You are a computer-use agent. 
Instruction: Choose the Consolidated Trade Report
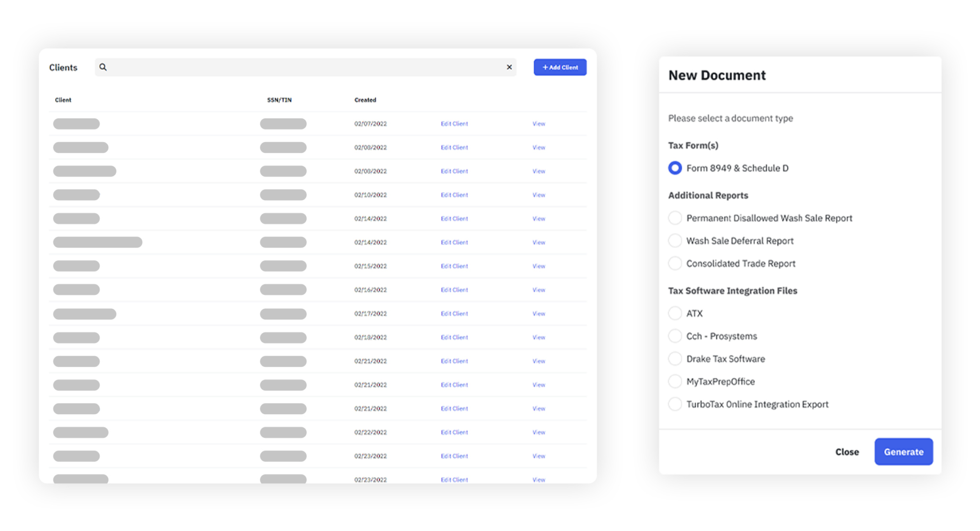coord(675,263)
